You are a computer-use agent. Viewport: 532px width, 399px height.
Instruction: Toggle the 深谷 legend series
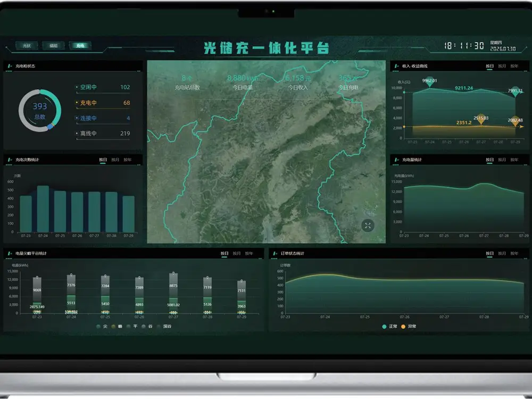tap(164, 327)
